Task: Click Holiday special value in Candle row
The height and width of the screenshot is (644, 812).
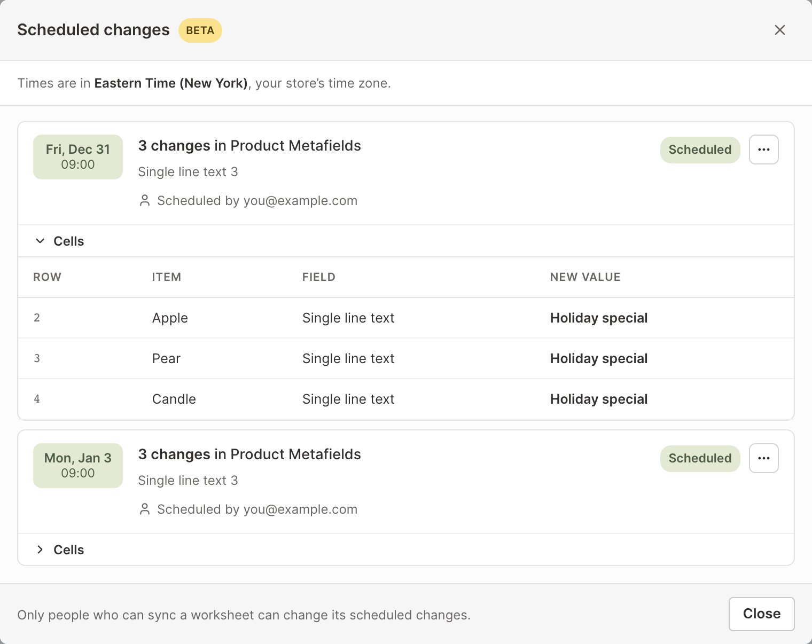Action: pos(599,399)
